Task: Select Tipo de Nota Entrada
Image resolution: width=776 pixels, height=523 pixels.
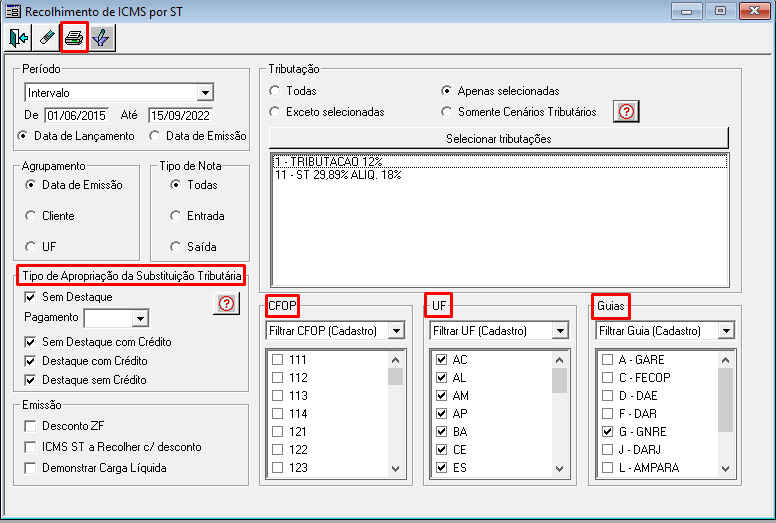Action: tap(176, 216)
